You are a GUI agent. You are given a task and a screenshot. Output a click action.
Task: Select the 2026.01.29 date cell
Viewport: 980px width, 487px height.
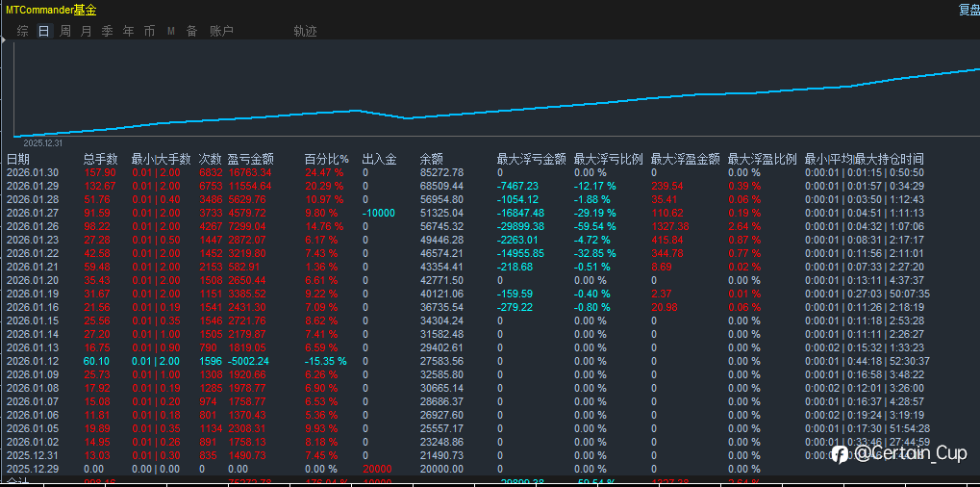32,187
